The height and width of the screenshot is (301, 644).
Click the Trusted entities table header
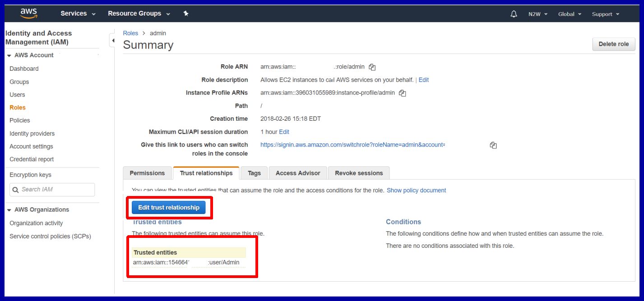(x=189, y=252)
